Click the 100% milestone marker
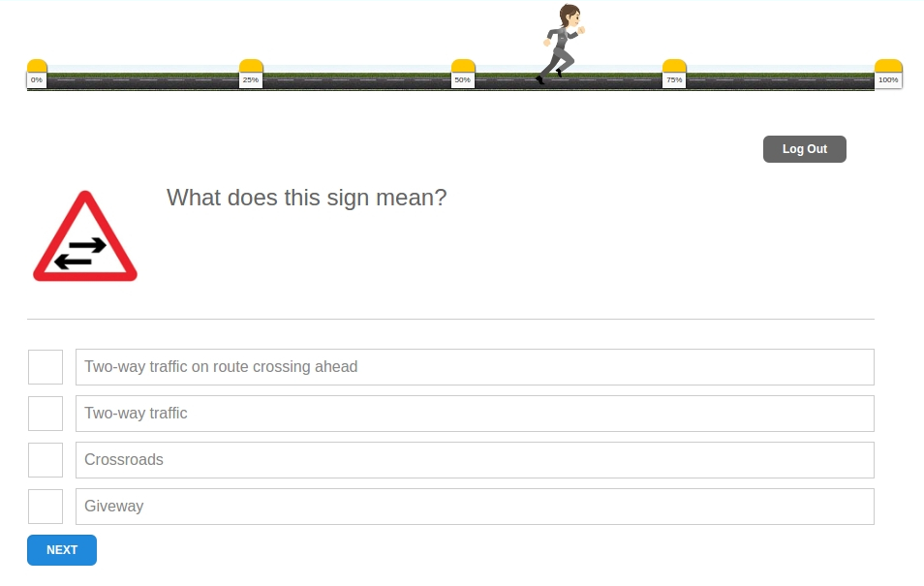This screenshot has height=586, width=924. 888,74
